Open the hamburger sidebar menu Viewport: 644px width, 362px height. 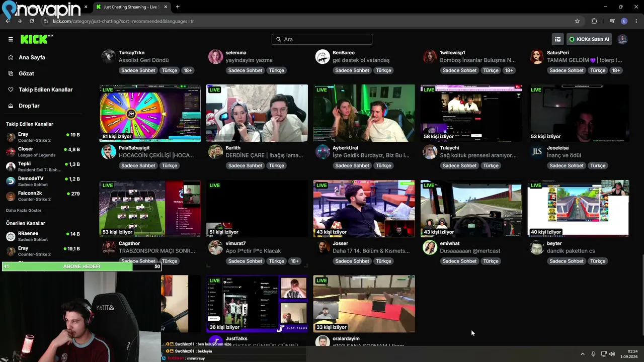[11, 39]
